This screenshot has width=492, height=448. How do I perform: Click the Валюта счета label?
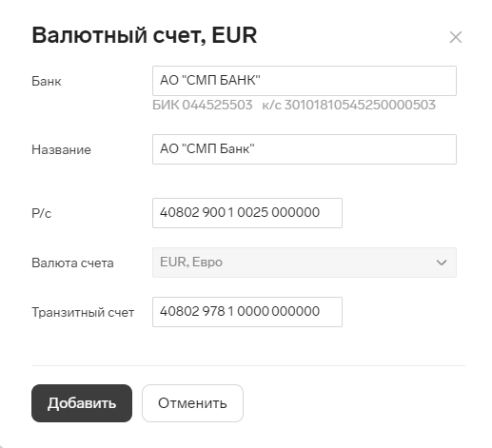(72, 263)
